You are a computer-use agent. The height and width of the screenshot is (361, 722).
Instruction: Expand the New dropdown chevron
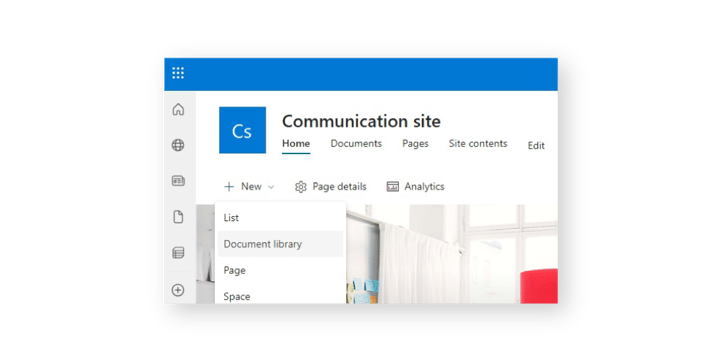[x=271, y=187]
